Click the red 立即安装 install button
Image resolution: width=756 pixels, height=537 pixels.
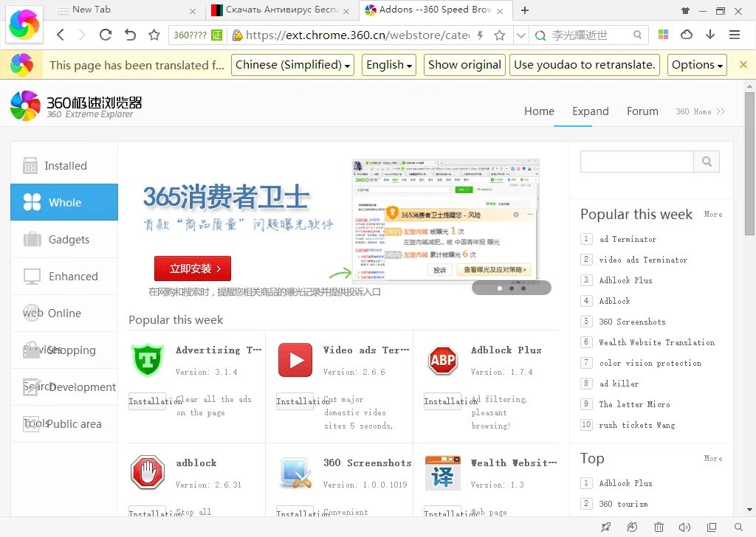[x=193, y=268]
